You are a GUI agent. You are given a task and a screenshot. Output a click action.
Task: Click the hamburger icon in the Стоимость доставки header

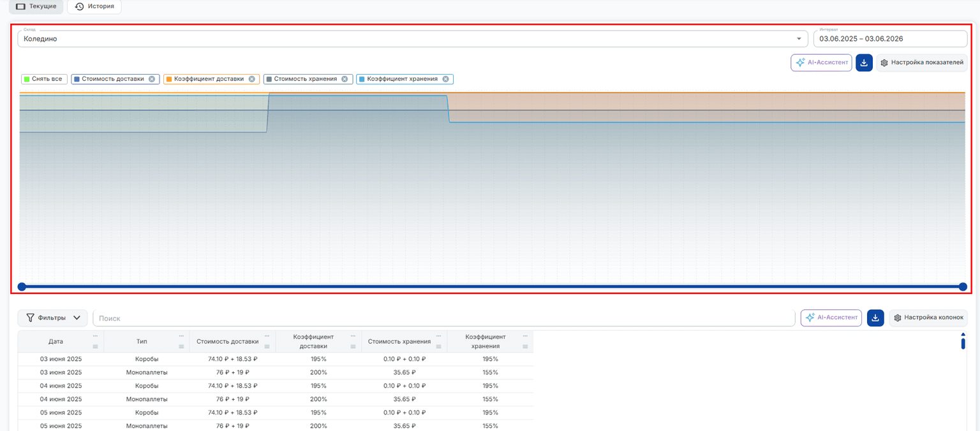267,347
